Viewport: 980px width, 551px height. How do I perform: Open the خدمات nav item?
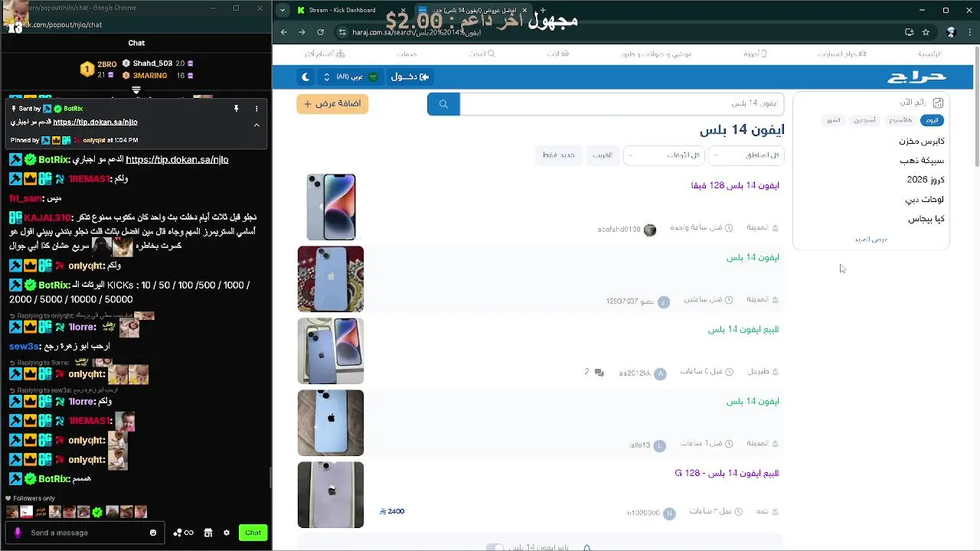[407, 54]
